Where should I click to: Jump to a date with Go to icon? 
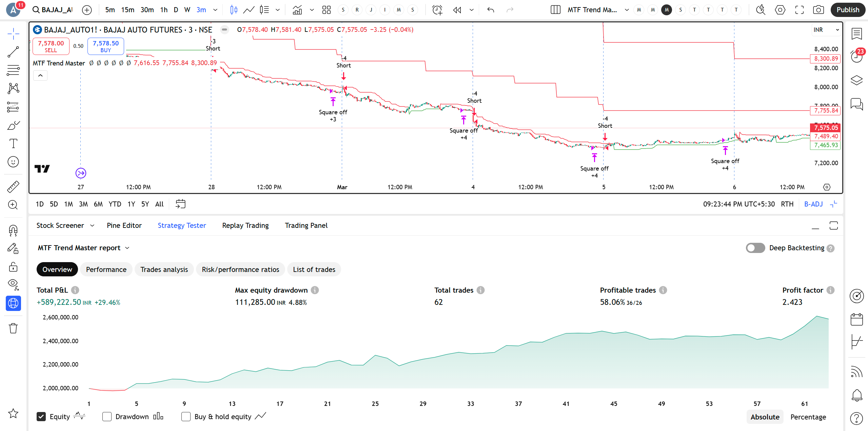180,204
